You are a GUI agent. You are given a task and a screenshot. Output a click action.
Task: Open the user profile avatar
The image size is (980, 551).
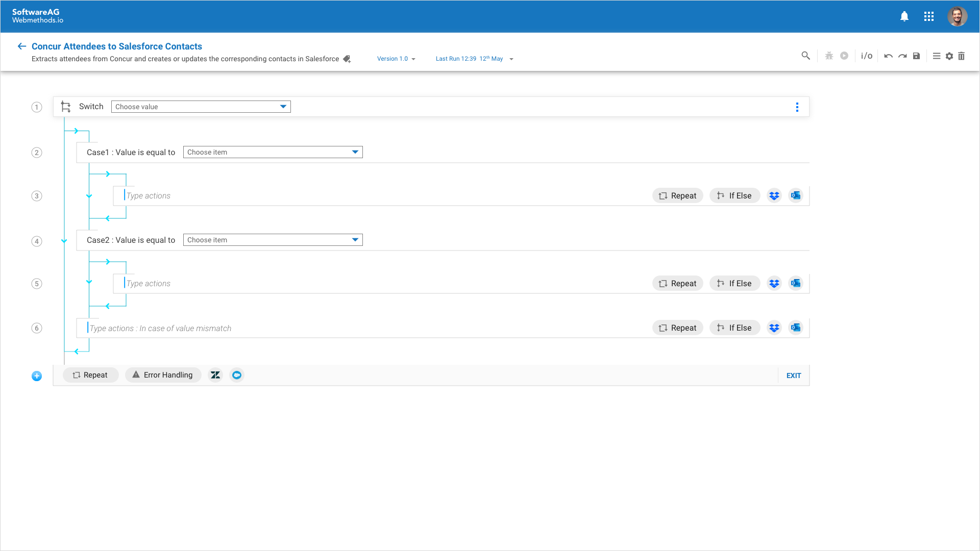click(x=957, y=16)
